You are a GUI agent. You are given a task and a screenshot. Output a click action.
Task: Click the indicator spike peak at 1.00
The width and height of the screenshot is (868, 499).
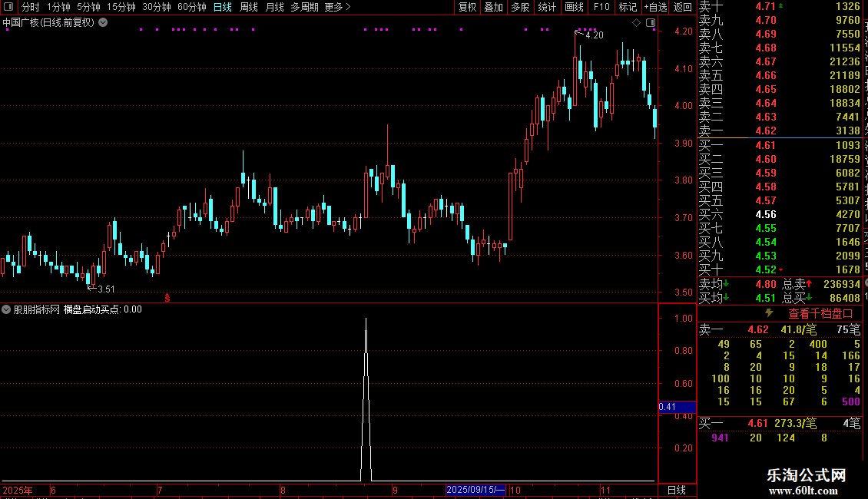pyautogui.click(x=366, y=319)
